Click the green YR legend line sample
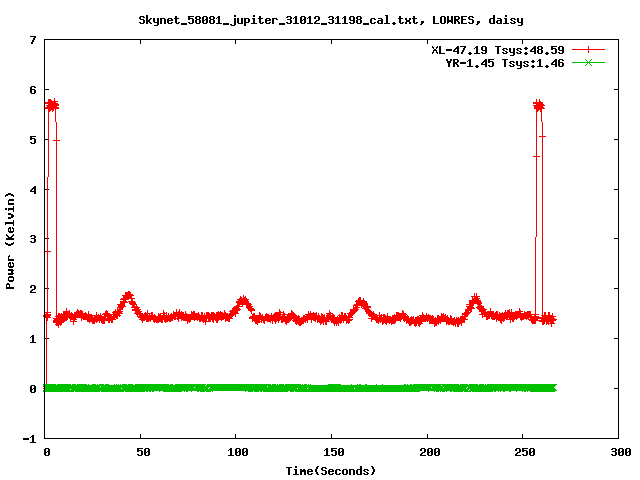Viewport: 640px width, 480px height. click(x=588, y=62)
